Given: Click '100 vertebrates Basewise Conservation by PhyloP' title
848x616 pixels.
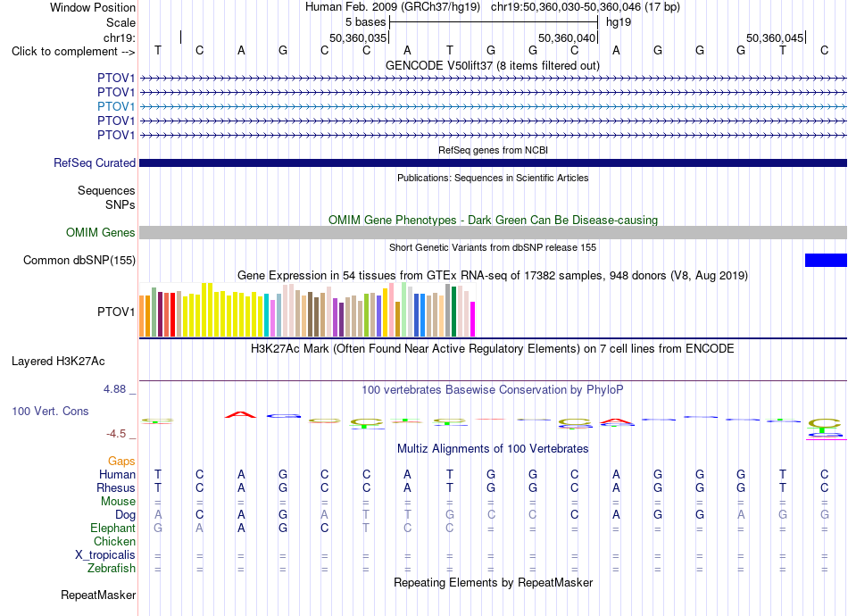Looking at the screenshot, I should point(492,389).
